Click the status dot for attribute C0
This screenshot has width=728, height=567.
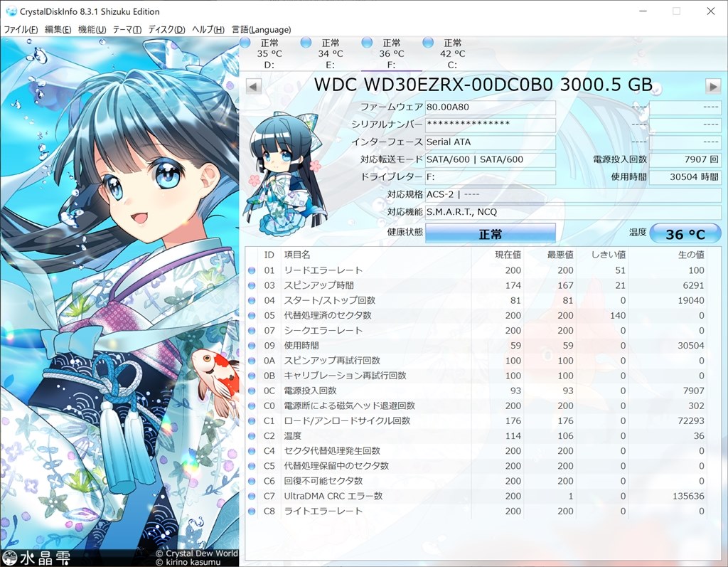252,406
